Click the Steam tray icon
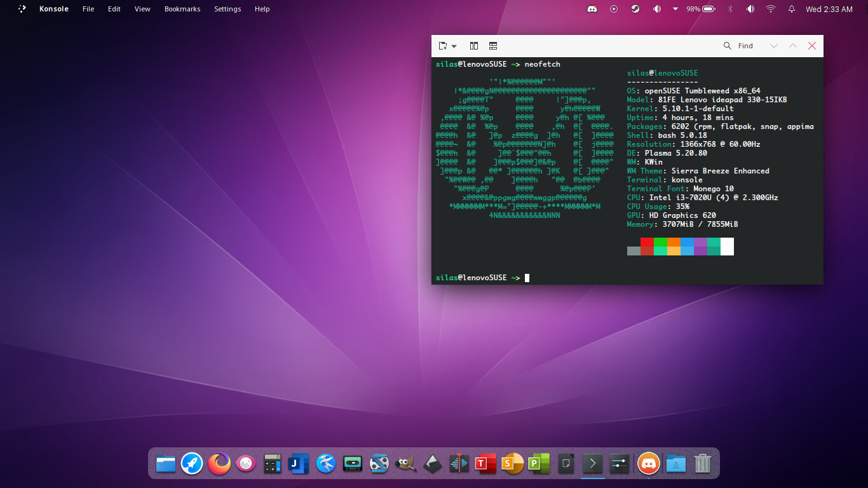This screenshot has width=868, height=488. pos(634,9)
